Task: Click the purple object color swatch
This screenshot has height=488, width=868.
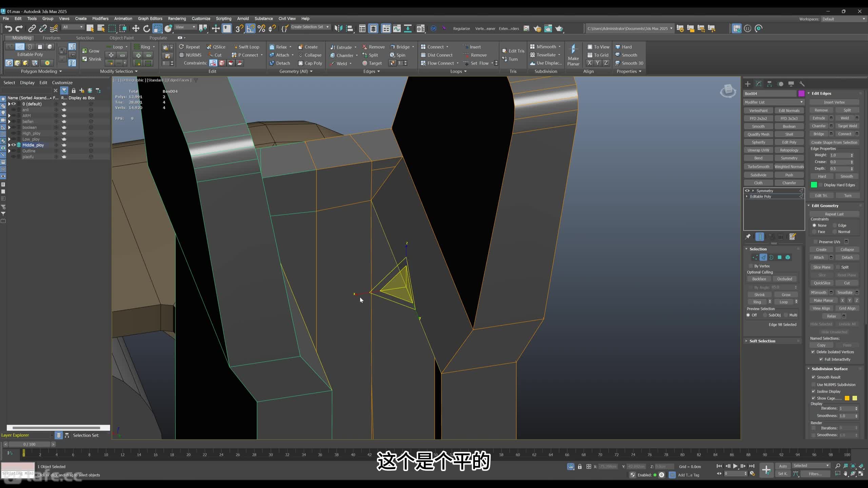Action: [x=802, y=94]
